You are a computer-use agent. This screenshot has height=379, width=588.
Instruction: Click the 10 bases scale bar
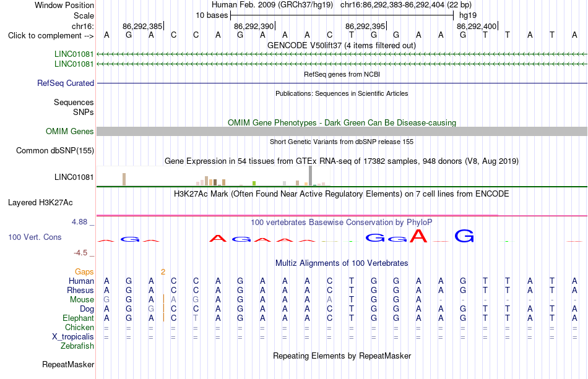pos(342,15)
